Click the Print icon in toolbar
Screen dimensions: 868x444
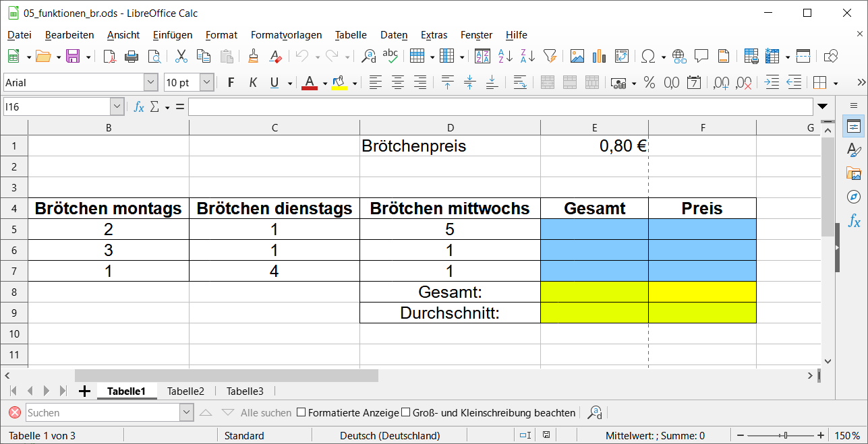(x=132, y=57)
